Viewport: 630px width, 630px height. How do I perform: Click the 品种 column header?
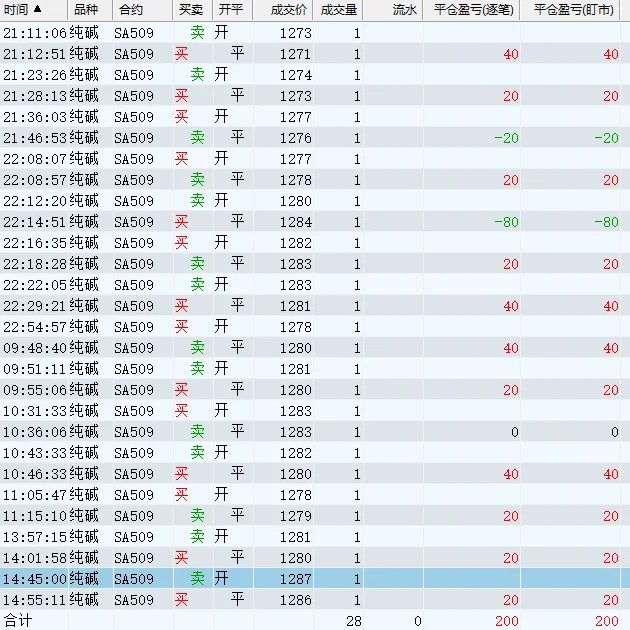pyautogui.click(x=90, y=10)
